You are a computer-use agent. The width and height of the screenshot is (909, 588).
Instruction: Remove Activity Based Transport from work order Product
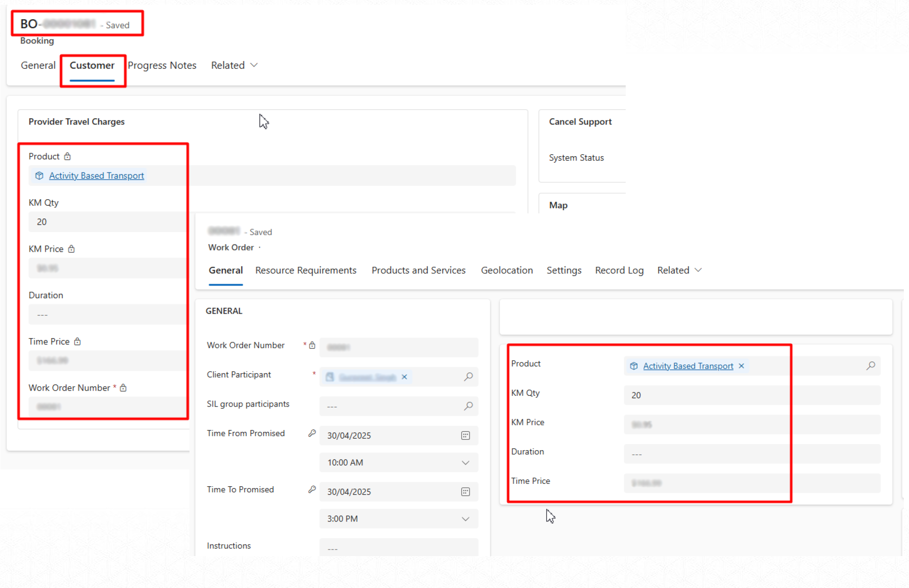742,366
